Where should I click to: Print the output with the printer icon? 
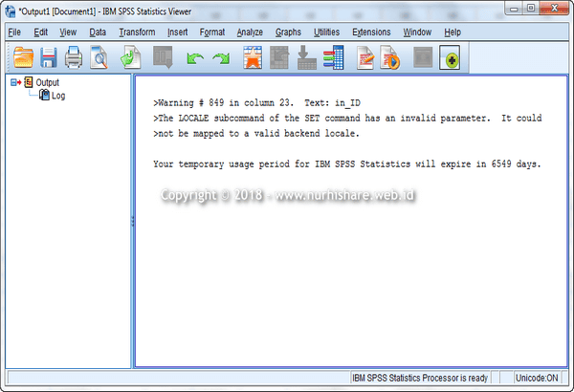[x=74, y=57]
